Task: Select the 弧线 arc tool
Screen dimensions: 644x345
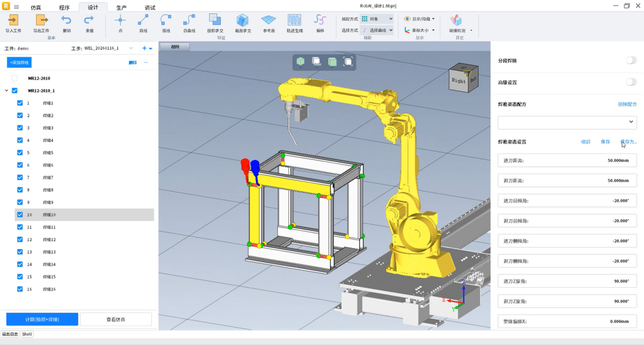Action: coord(166,20)
